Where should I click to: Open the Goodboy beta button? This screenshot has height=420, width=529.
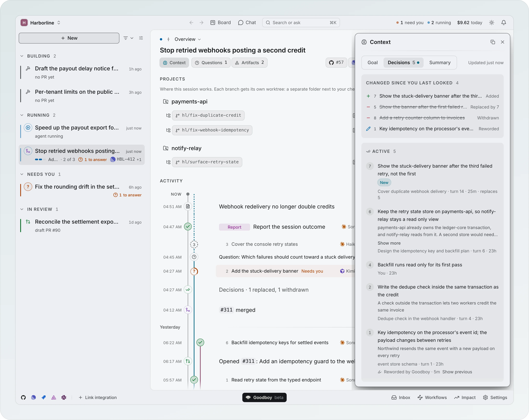[264, 397]
